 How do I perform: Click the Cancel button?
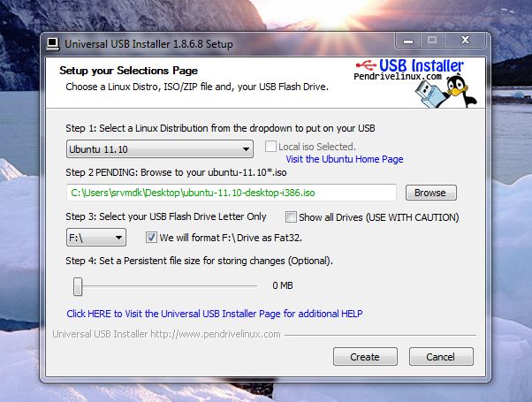(441, 357)
